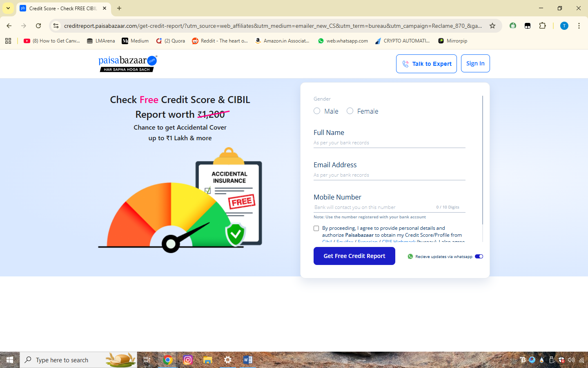The image size is (588, 368).
Task: Click the browser extensions puzzle icon
Action: pyautogui.click(x=542, y=25)
